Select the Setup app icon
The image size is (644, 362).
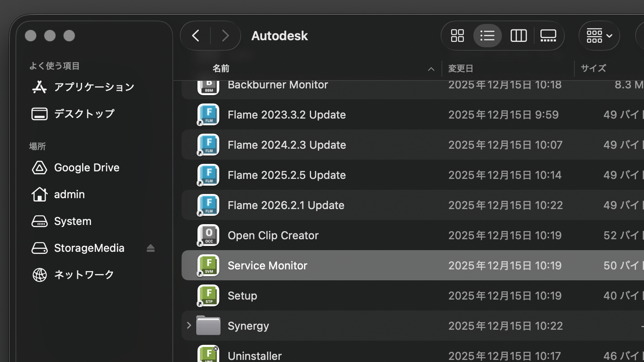[x=208, y=295]
